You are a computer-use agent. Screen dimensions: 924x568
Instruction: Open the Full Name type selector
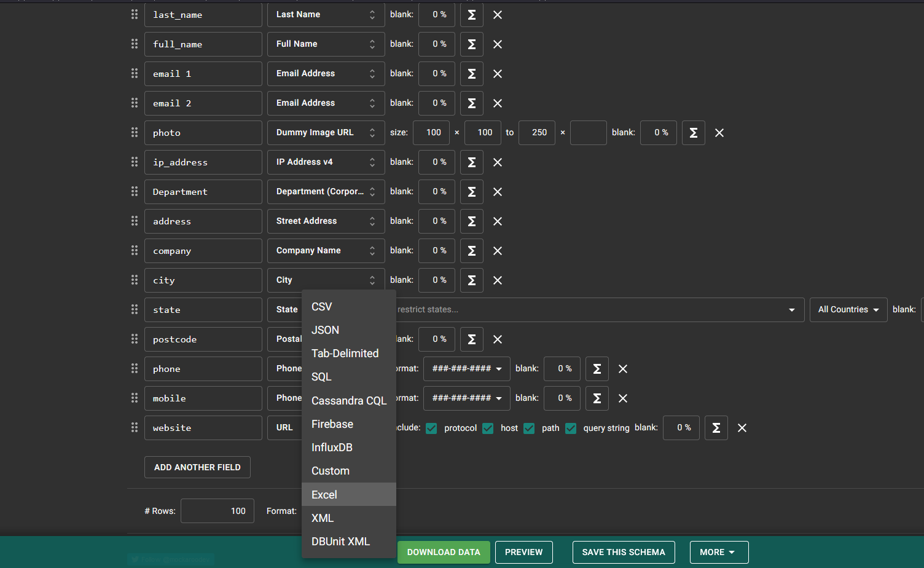pyautogui.click(x=326, y=44)
